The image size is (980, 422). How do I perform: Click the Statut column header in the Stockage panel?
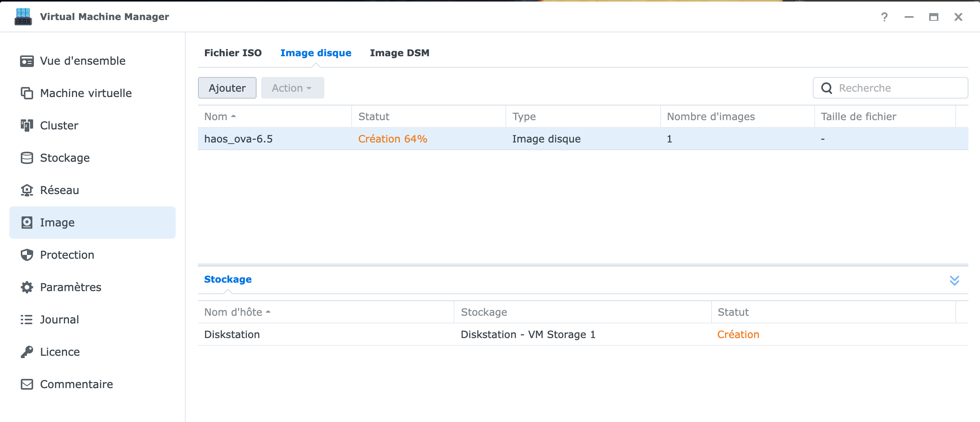pos(834,312)
